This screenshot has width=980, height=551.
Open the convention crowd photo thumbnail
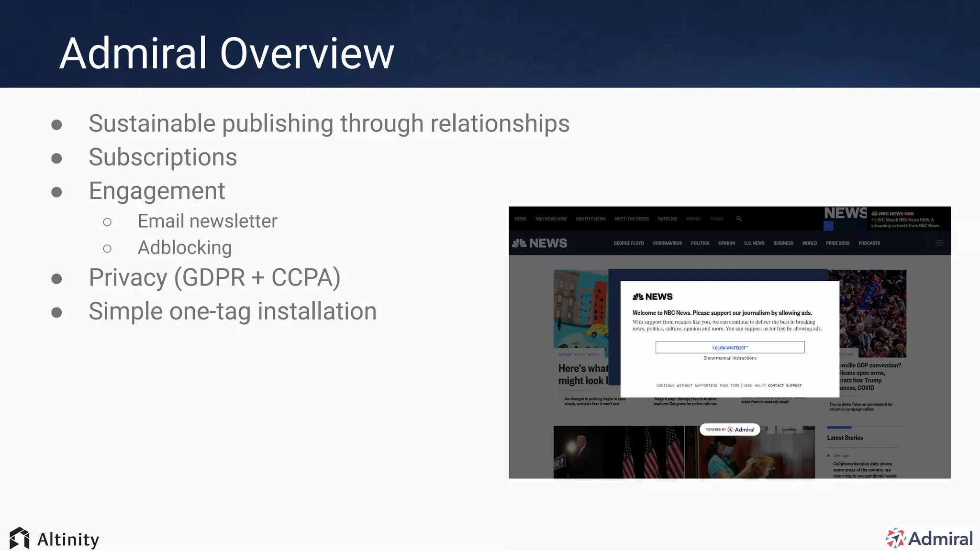pos(867,313)
